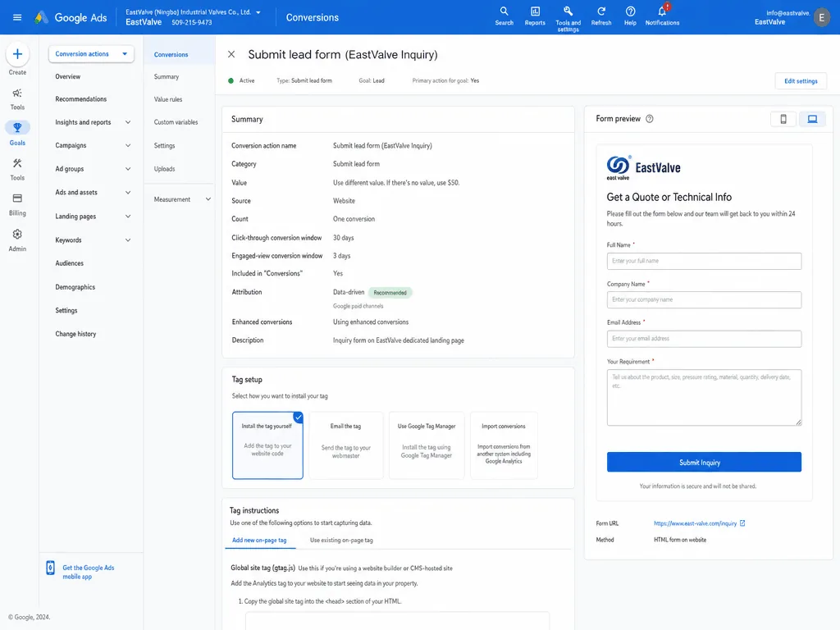The image size is (840, 630).
Task: Select Import conversions option
Action: pyautogui.click(x=504, y=445)
